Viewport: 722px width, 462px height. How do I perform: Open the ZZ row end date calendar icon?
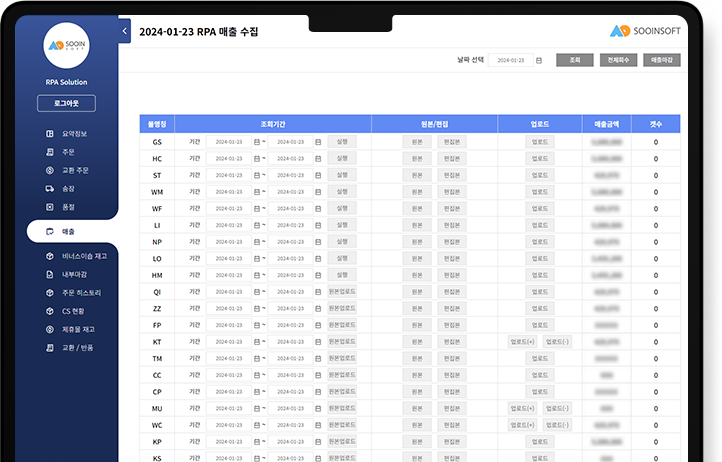coord(318,308)
